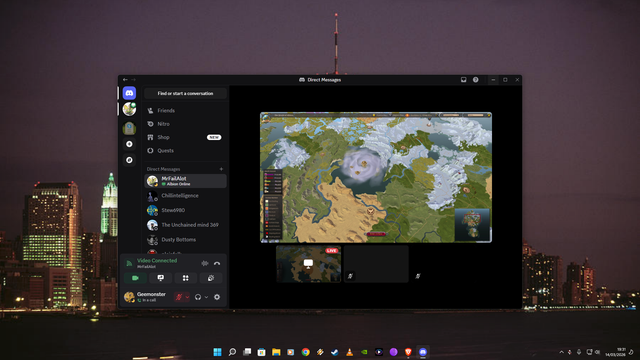Focus the main game map stream
The image size is (640, 360).
(376, 178)
